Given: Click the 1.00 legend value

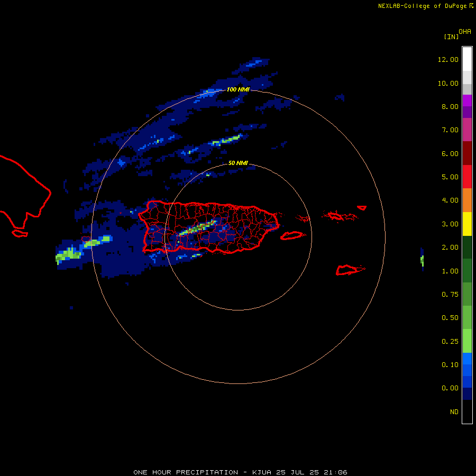Looking at the screenshot, I should (x=450, y=271).
